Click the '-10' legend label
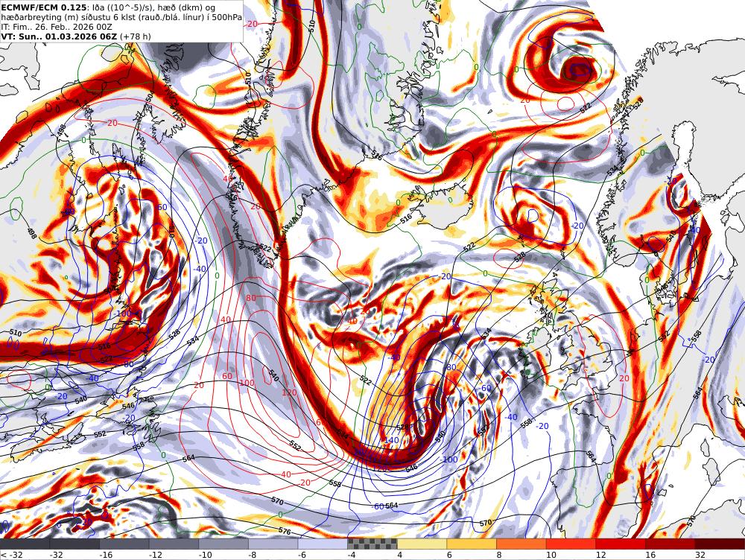Screen dimensions: 745x560 206,555
